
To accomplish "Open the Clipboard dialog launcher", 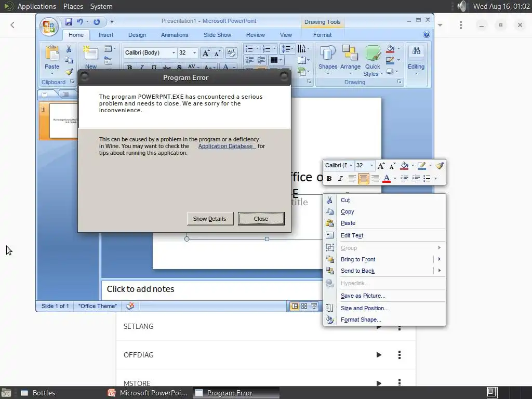I will pos(72,82).
